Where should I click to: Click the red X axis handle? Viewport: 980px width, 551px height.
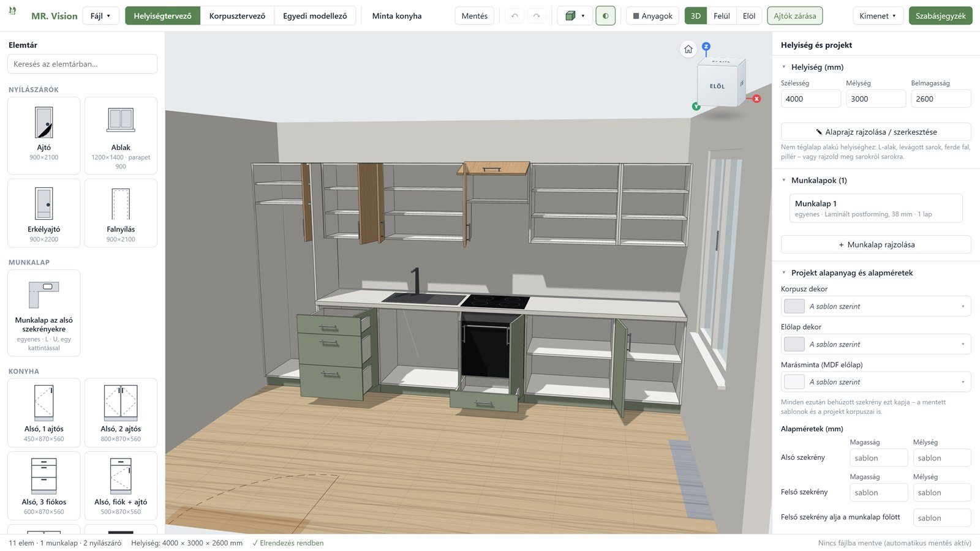click(757, 99)
